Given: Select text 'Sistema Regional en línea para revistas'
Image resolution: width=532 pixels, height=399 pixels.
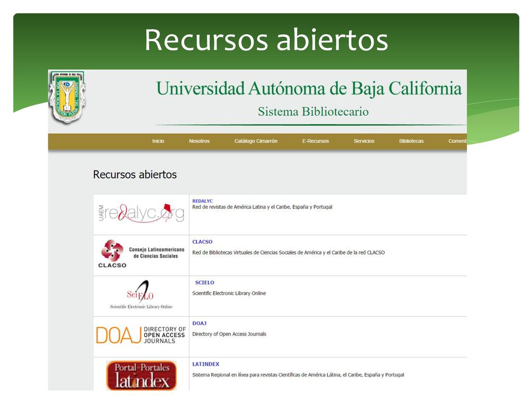Looking at the screenshot, I should tap(234, 375).
